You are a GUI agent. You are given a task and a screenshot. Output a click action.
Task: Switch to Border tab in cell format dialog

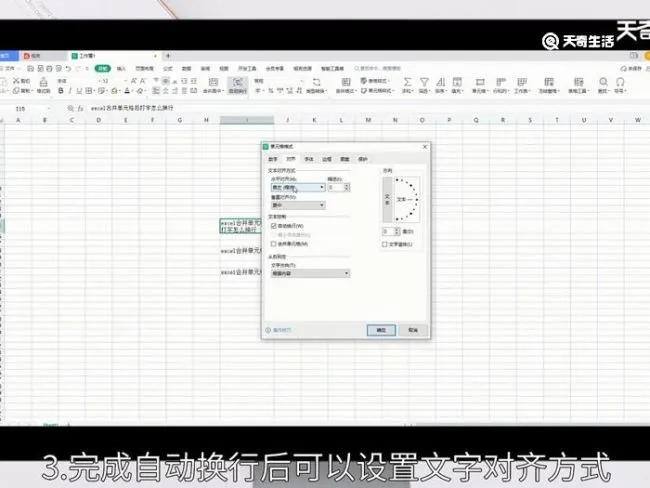(327, 159)
